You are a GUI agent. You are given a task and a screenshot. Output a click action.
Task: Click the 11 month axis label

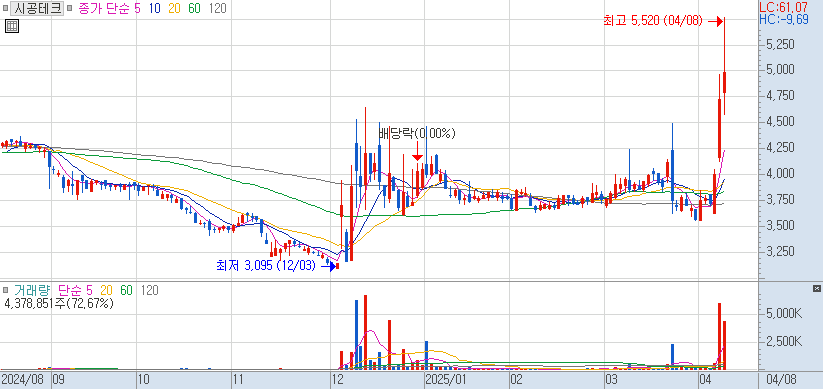coord(239,379)
